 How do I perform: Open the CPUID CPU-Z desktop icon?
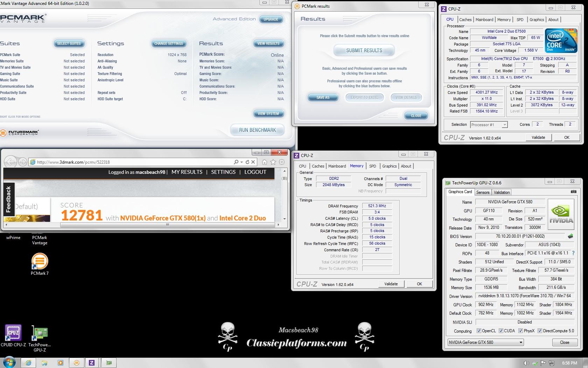pos(13,335)
